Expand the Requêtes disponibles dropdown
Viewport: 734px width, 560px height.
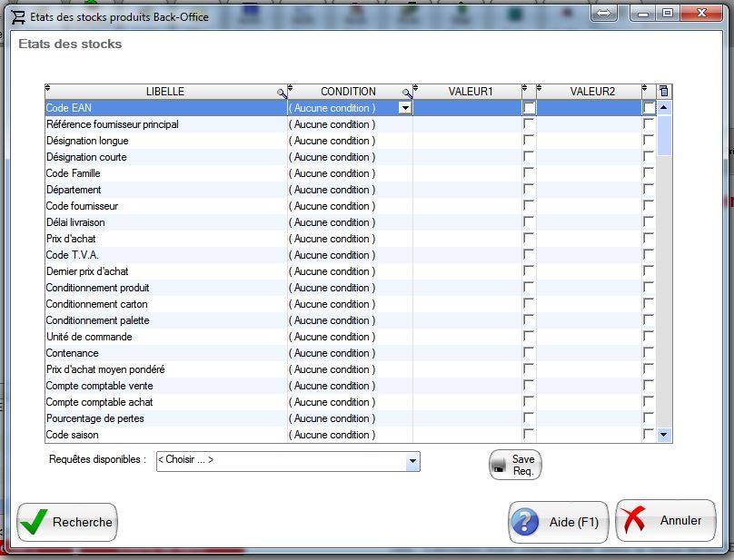412,461
